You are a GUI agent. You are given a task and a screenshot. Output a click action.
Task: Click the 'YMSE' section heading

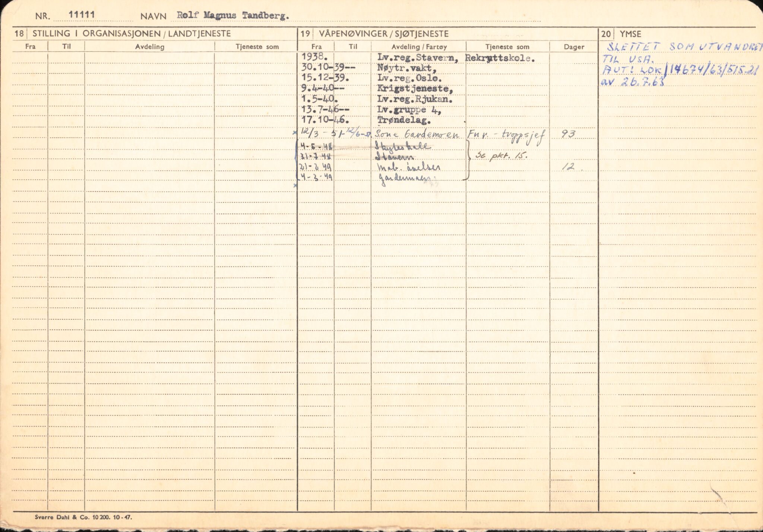click(630, 34)
